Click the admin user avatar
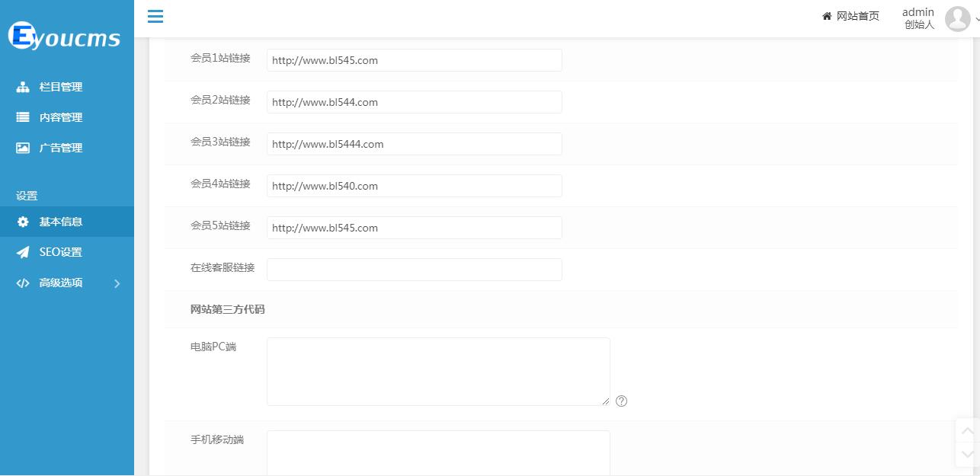 click(957, 18)
